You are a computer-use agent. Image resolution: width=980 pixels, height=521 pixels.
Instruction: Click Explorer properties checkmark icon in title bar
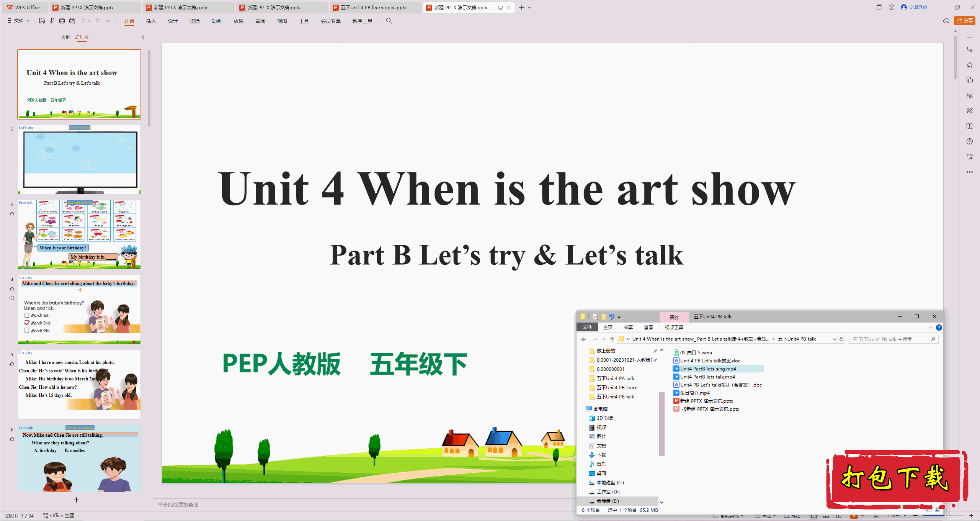[x=595, y=317]
